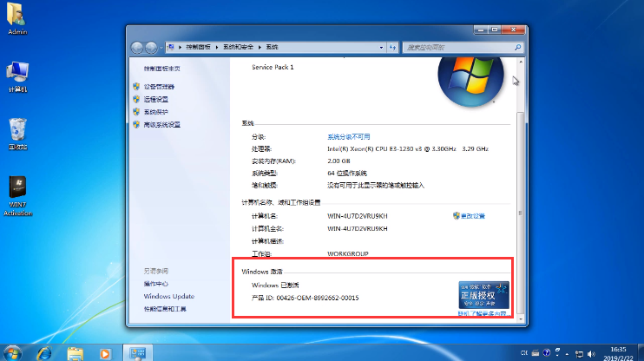Click the Show desktop button at taskbar edge

coord(641,353)
